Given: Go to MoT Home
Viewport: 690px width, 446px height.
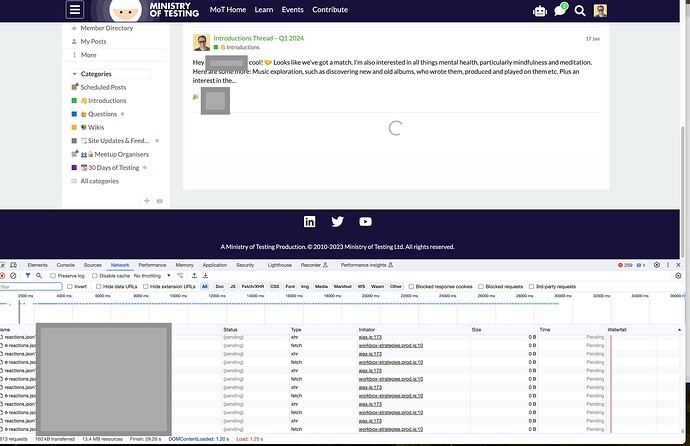Looking at the screenshot, I should click(228, 10).
